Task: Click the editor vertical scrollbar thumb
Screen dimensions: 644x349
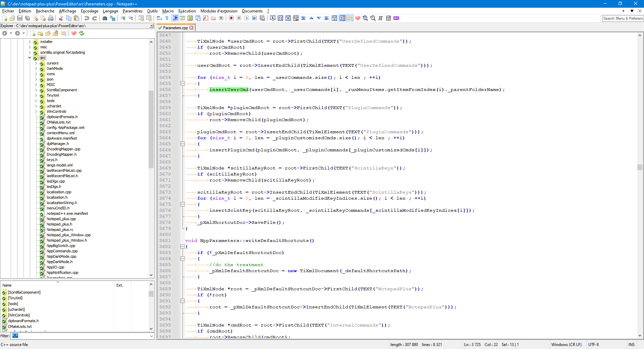Action: [640, 167]
